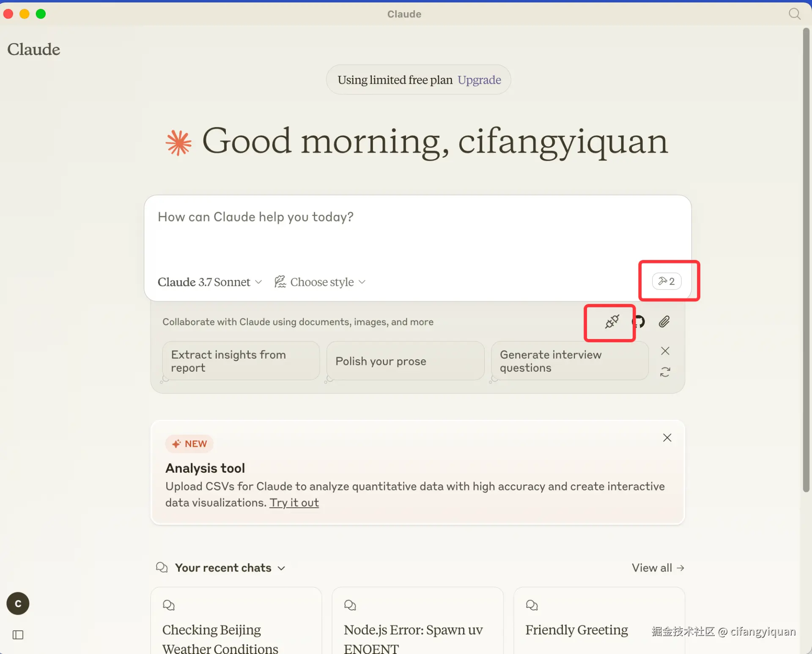Click the refresh suggestions icon
This screenshot has height=654, width=812.
pyautogui.click(x=665, y=372)
